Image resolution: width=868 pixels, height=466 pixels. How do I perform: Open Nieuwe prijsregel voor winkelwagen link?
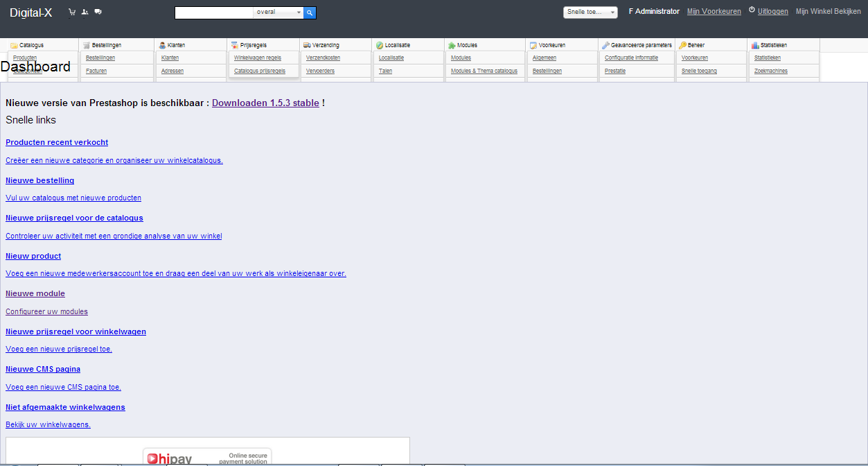pyautogui.click(x=76, y=331)
